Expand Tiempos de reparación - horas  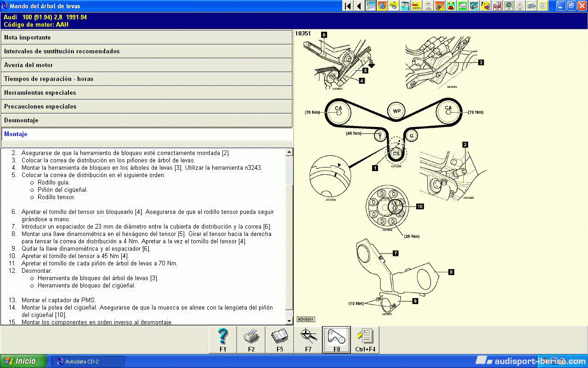147,79
